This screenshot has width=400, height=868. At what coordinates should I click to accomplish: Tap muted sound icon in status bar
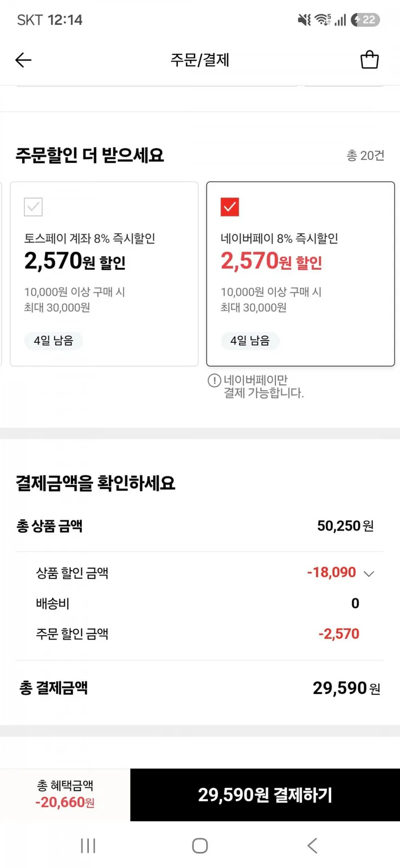[304, 20]
